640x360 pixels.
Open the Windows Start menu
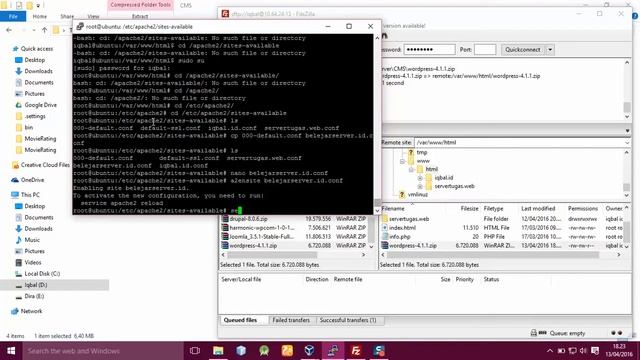11,351
